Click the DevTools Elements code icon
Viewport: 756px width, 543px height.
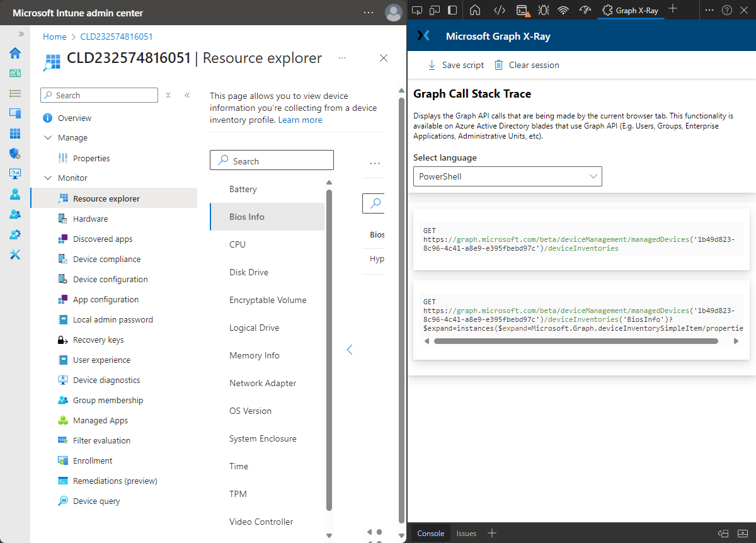pyautogui.click(x=499, y=10)
